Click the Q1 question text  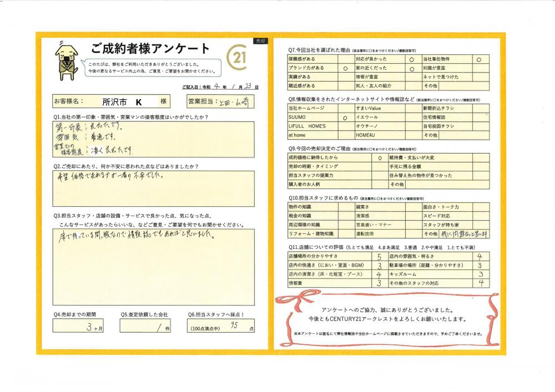point(132,117)
